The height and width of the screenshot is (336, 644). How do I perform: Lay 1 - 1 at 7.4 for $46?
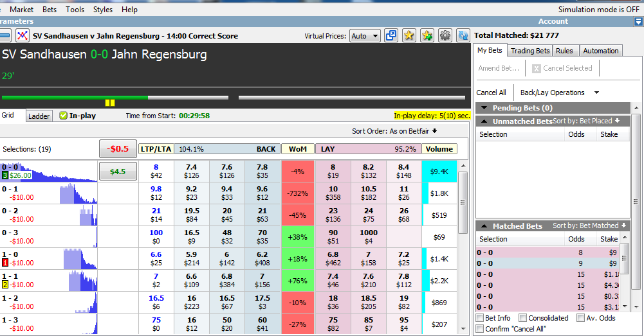(x=333, y=280)
